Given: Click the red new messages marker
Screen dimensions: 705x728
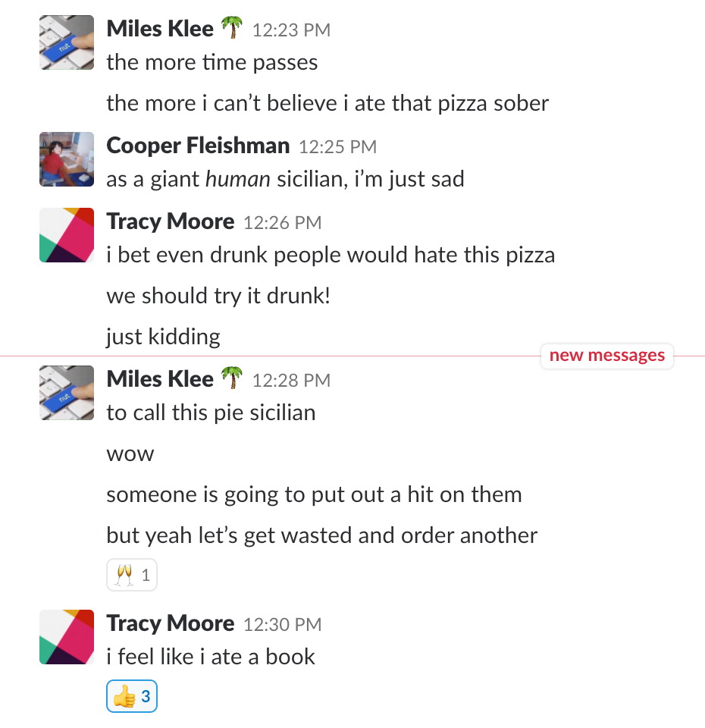Looking at the screenshot, I should (607, 356).
